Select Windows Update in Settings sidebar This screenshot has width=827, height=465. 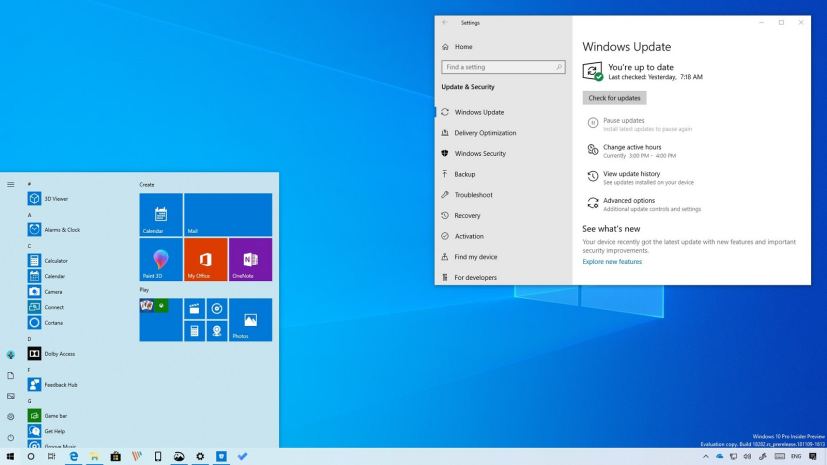tap(503, 112)
